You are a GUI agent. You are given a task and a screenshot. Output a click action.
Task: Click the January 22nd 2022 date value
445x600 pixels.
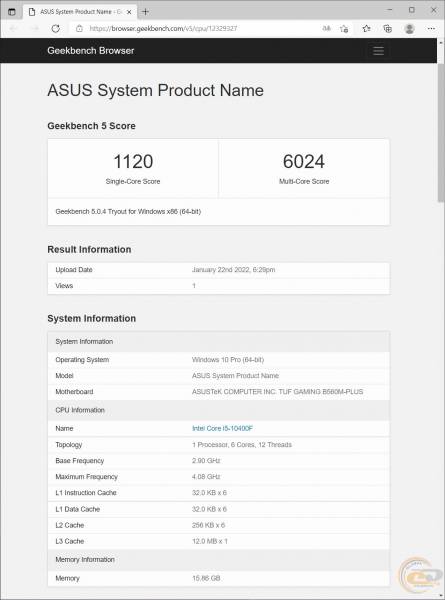click(233, 270)
